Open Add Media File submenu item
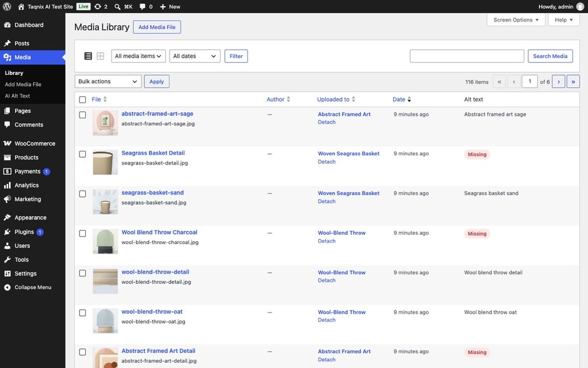The height and width of the screenshot is (368, 588). (x=23, y=85)
